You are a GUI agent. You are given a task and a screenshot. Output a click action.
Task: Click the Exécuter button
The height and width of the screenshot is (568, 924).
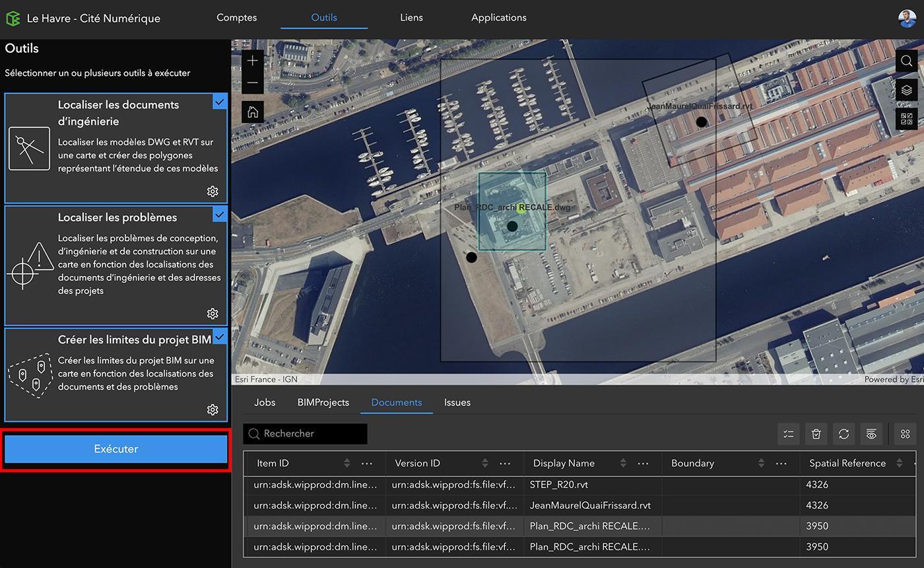(116, 449)
